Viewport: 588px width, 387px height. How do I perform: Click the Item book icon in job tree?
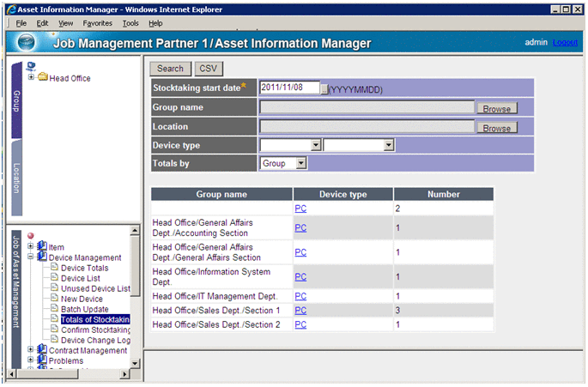point(41,247)
